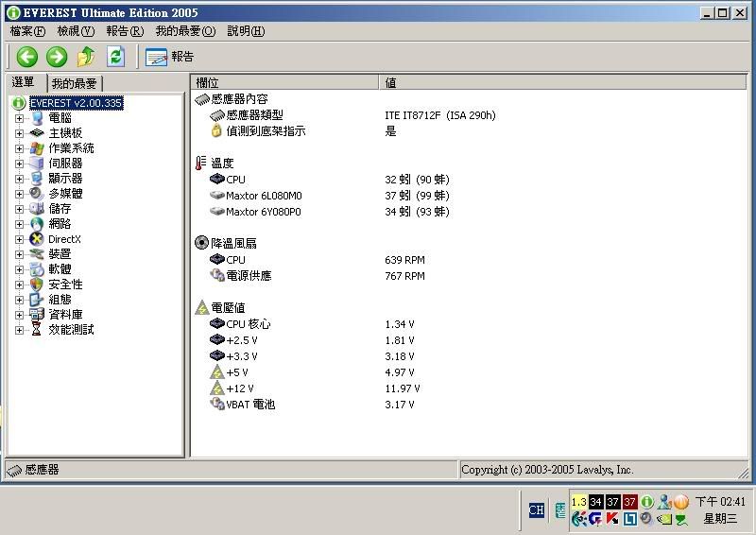Expand the 網路 tree node
The height and width of the screenshot is (535, 756).
19,224
